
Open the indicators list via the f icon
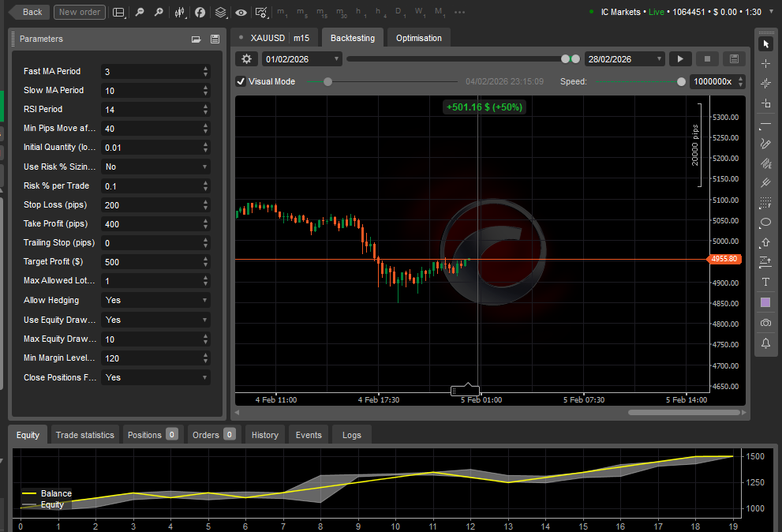200,12
